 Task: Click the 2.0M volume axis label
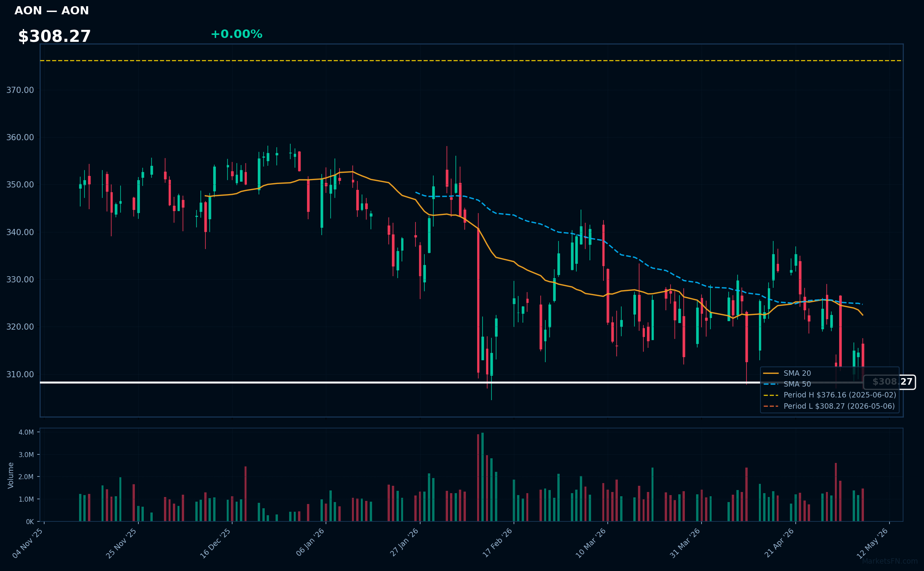click(x=26, y=477)
